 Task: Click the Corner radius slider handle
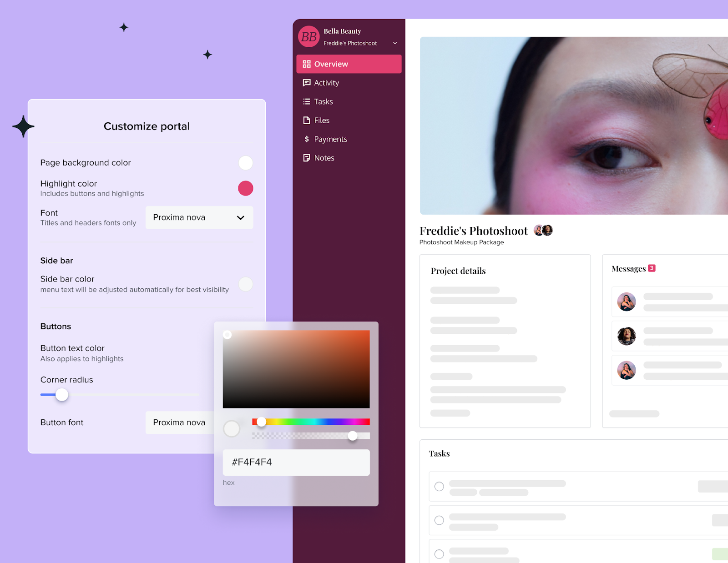click(x=62, y=395)
